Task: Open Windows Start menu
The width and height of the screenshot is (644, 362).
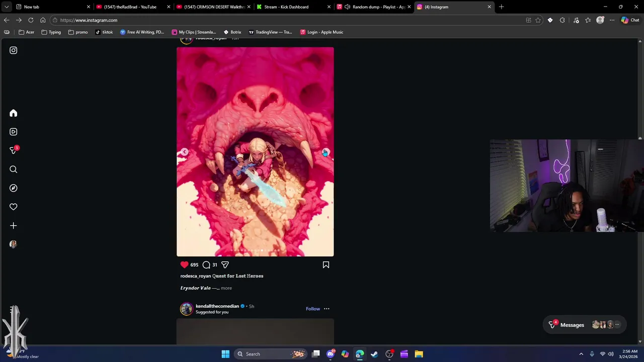Action: click(x=225, y=354)
